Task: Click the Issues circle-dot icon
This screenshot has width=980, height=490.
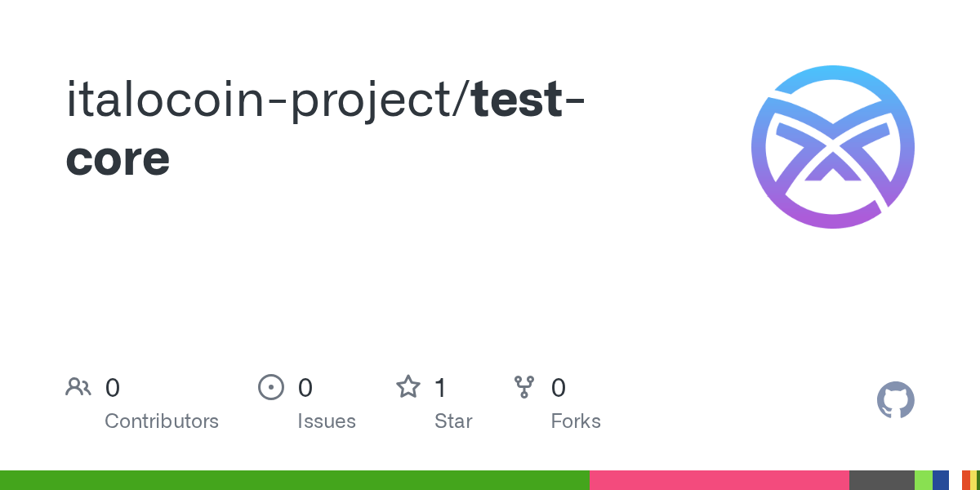Action: (270, 387)
